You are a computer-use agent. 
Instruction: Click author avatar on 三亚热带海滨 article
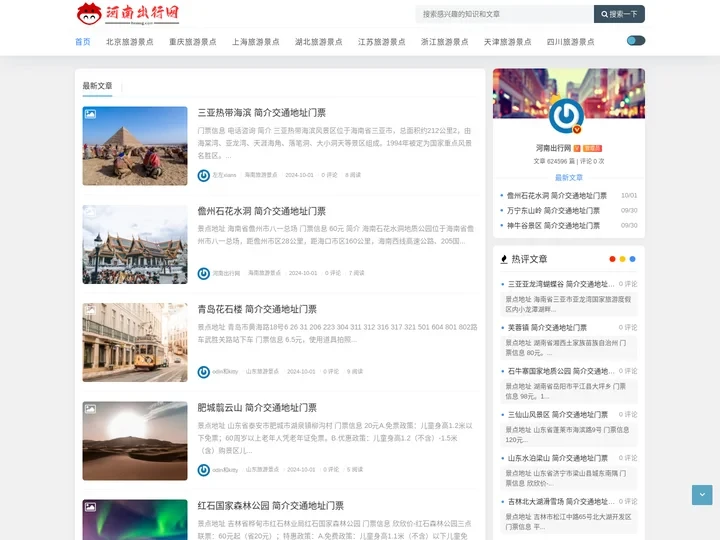203,175
